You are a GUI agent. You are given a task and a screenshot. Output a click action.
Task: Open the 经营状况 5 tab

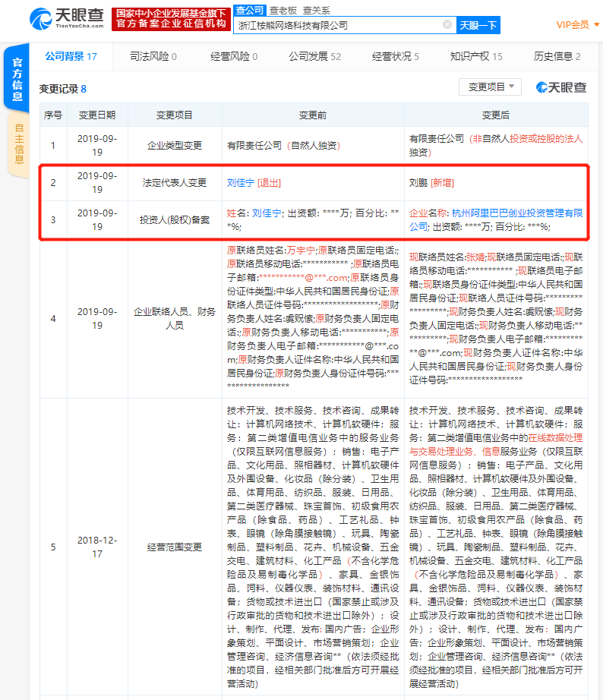point(396,57)
